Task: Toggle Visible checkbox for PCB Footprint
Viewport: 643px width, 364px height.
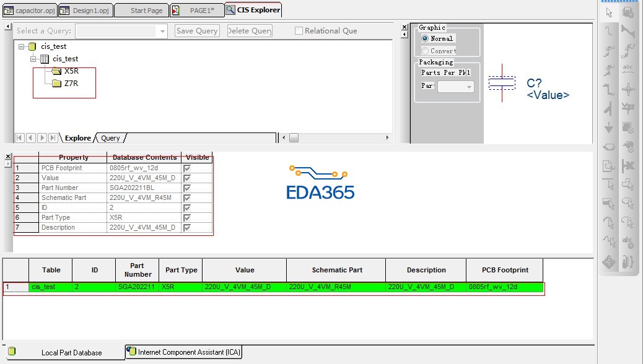Action: click(187, 168)
